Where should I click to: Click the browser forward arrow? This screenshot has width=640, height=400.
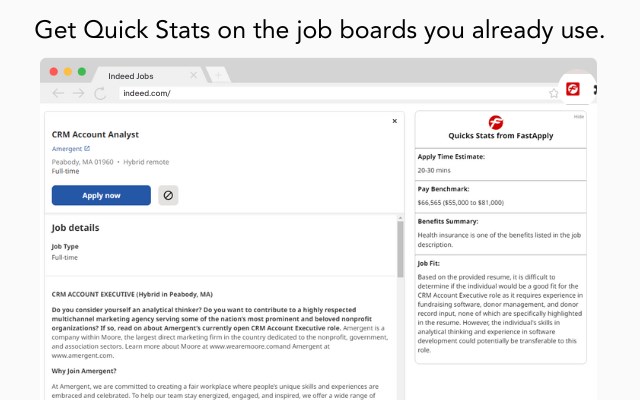[x=78, y=93]
